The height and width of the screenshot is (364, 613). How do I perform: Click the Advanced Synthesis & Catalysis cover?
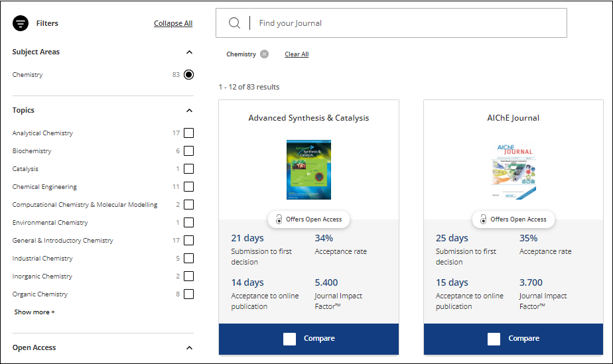[x=308, y=169]
